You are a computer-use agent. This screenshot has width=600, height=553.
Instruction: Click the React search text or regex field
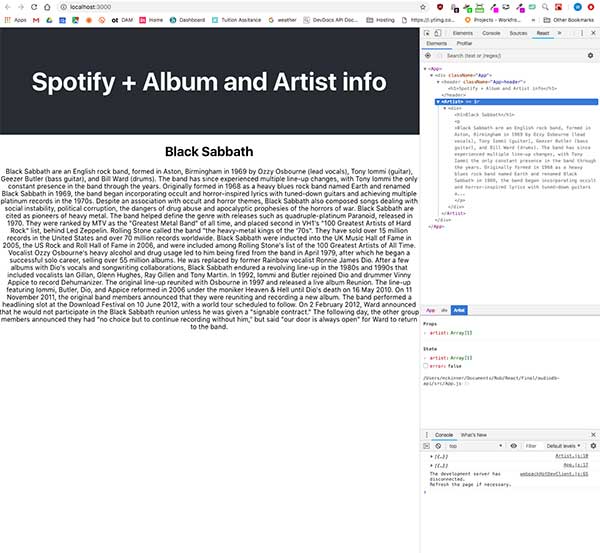coord(515,56)
